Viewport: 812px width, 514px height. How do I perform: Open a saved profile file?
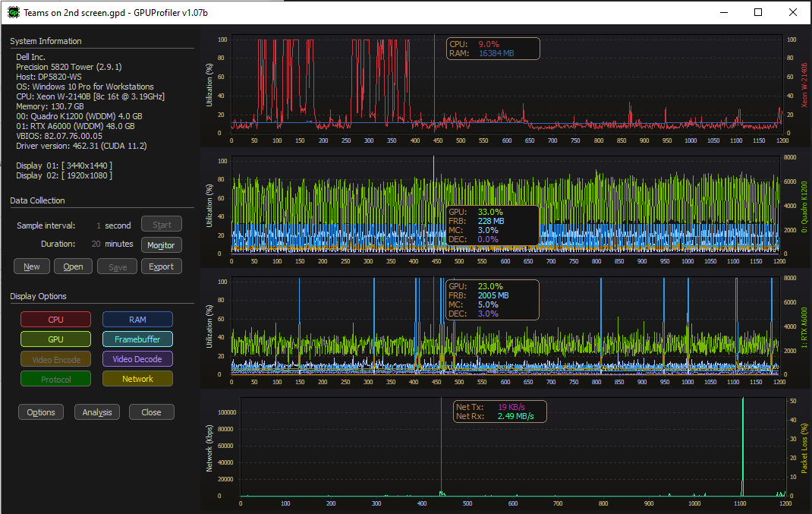point(73,266)
